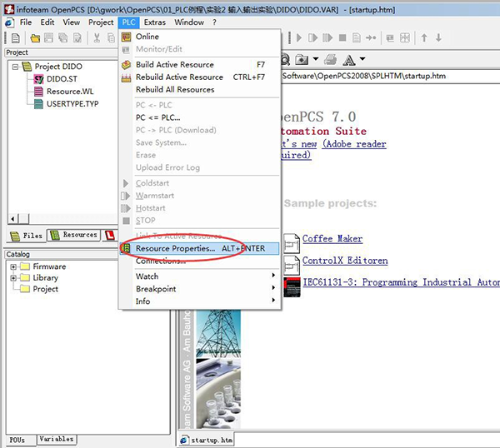The width and height of the screenshot is (500, 448).
Task: Click the Open folder toolbar icon
Action: pyautogui.click(x=36, y=38)
